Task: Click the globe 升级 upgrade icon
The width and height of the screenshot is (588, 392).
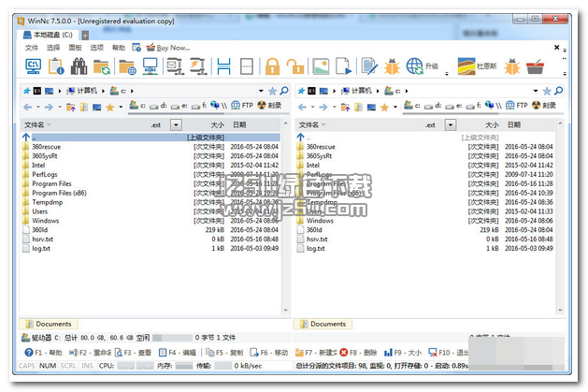Action: click(x=423, y=66)
